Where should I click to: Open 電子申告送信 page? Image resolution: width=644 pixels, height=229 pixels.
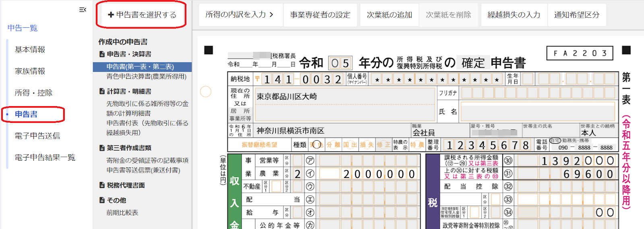click(37, 136)
